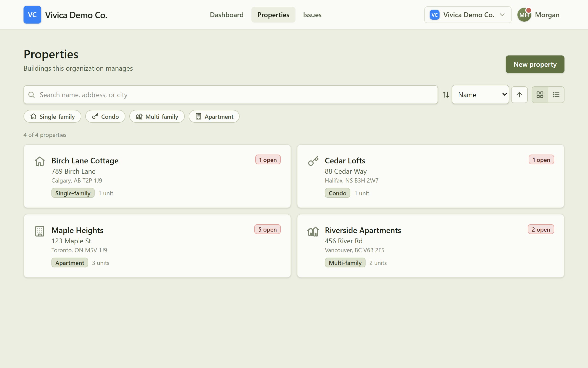Click the sort arrows icon beside Name

pyautogui.click(x=446, y=95)
